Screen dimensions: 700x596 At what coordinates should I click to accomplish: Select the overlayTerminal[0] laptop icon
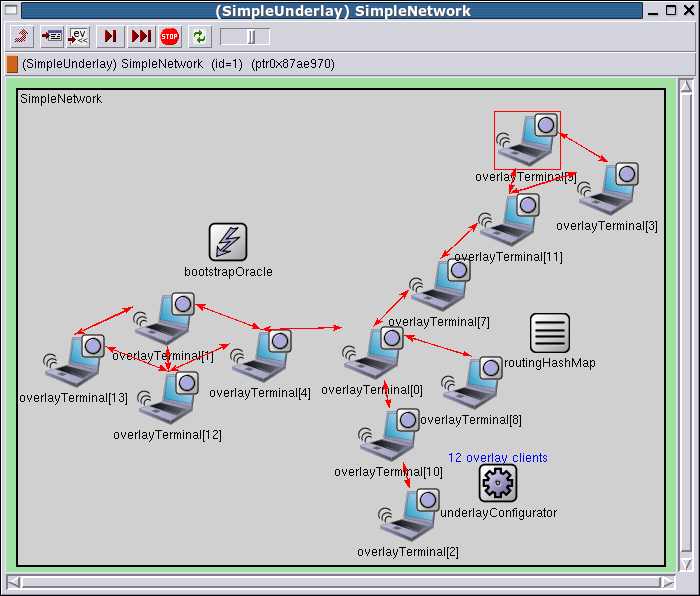tap(374, 354)
